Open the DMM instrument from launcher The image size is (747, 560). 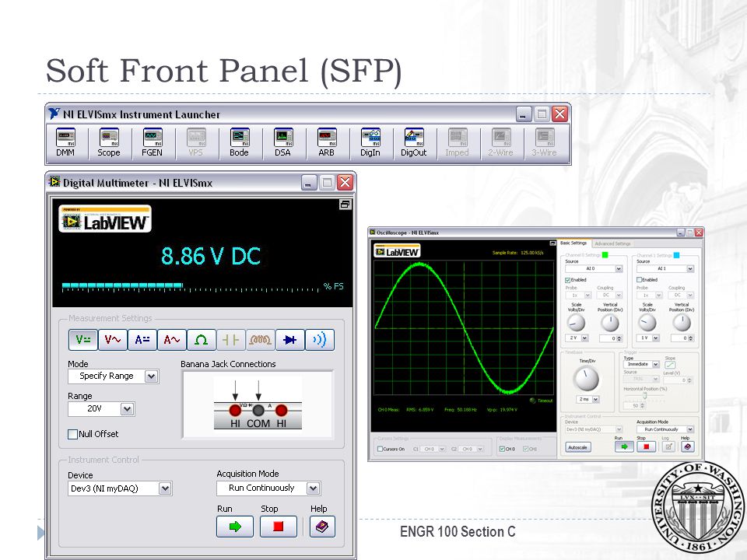tap(65, 142)
